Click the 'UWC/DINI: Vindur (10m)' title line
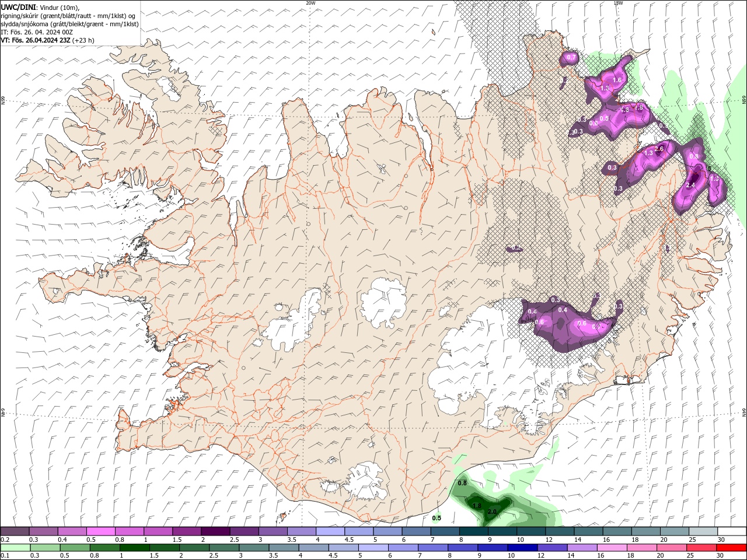The image size is (747, 560). (40, 7)
